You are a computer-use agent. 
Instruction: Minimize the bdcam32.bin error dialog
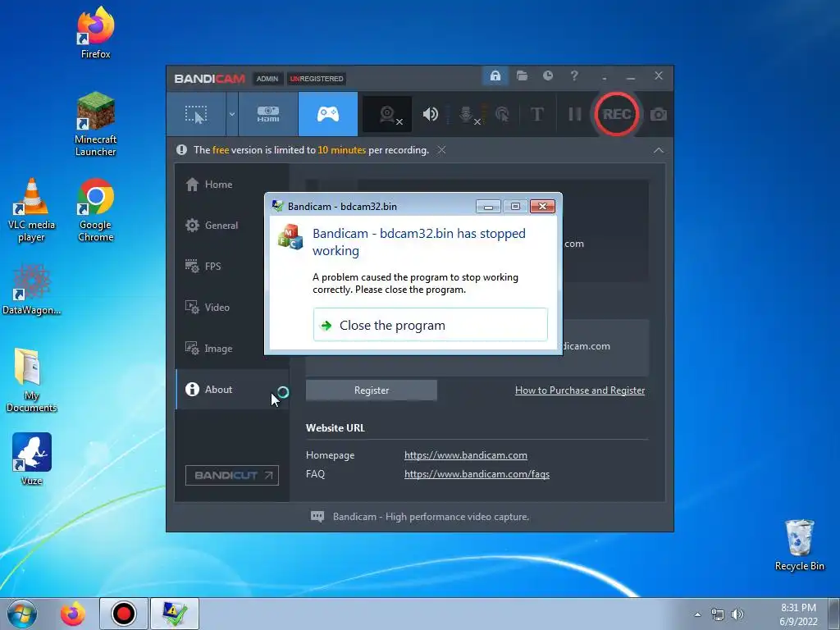488,206
